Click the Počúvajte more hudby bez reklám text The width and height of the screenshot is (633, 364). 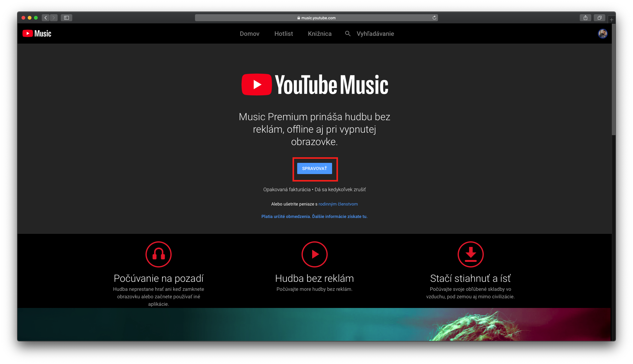314,289
